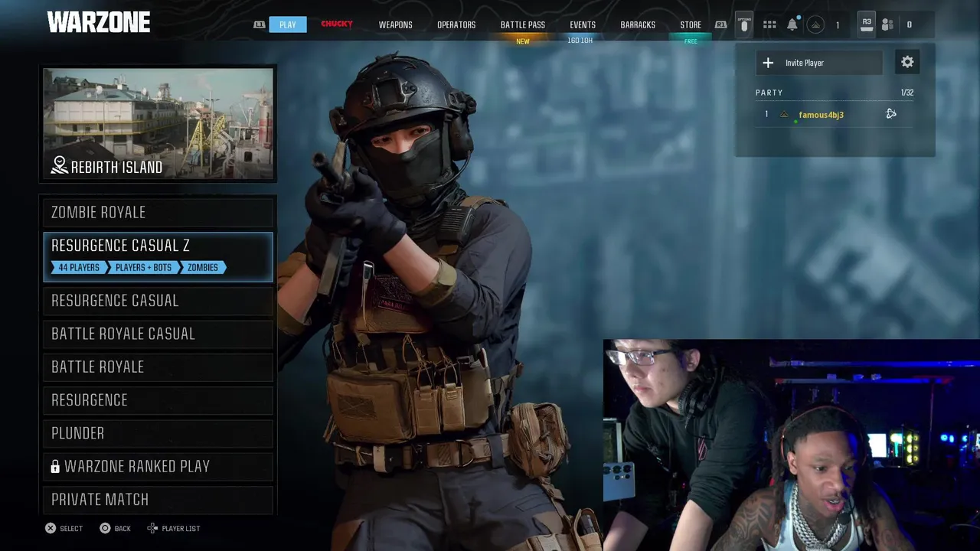The height and width of the screenshot is (551, 980).
Task: Select Zombie Royale mode
Action: click(x=158, y=212)
